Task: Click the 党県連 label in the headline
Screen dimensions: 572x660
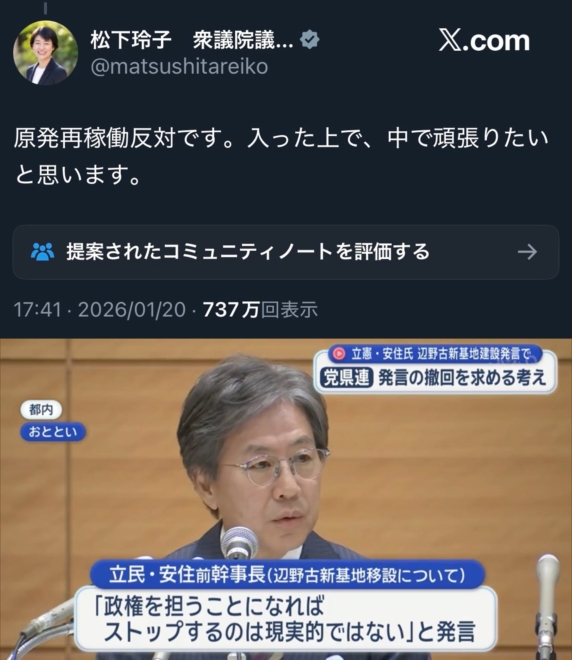Action: (x=346, y=378)
